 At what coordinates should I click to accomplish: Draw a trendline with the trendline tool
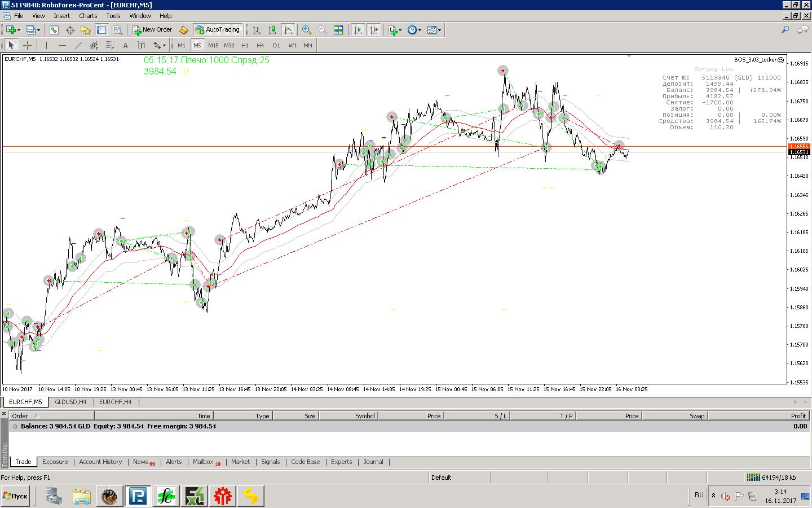click(78, 45)
